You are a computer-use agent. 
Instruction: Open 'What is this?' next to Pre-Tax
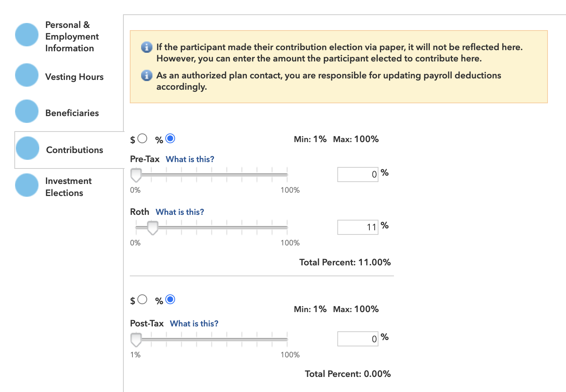pos(190,159)
